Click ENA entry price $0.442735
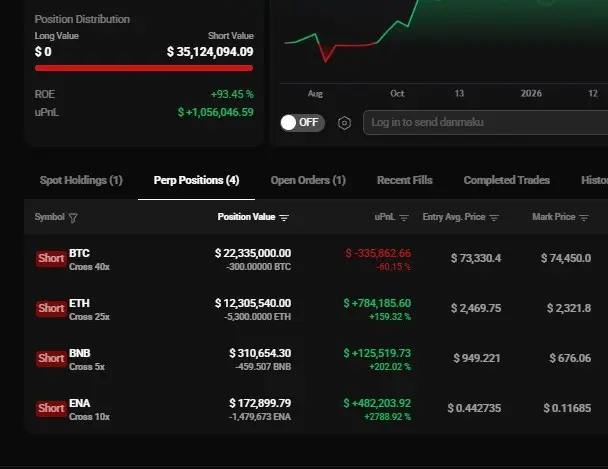The image size is (608, 469). tap(474, 408)
